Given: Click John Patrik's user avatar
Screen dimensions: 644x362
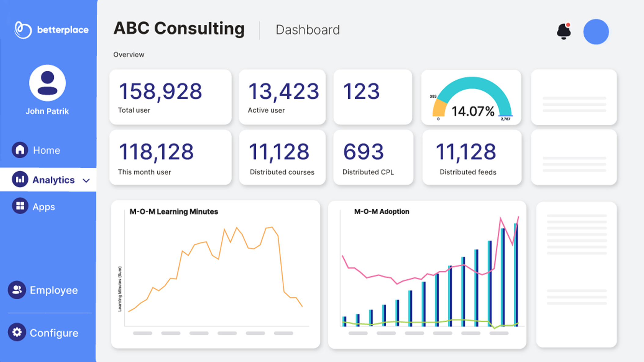Looking at the screenshot, I should pyautogui.click(x=47, y=83).
